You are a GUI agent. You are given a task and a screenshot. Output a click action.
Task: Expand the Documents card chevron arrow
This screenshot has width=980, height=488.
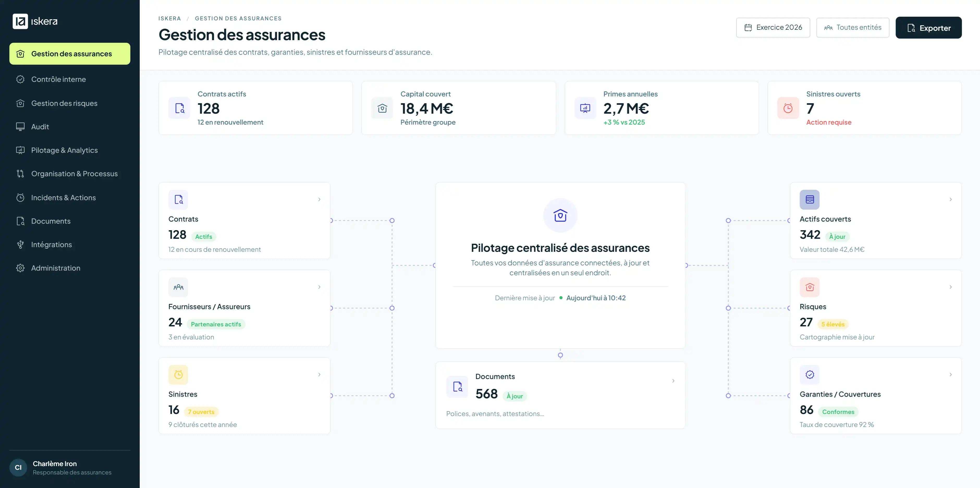coord(673,381)
